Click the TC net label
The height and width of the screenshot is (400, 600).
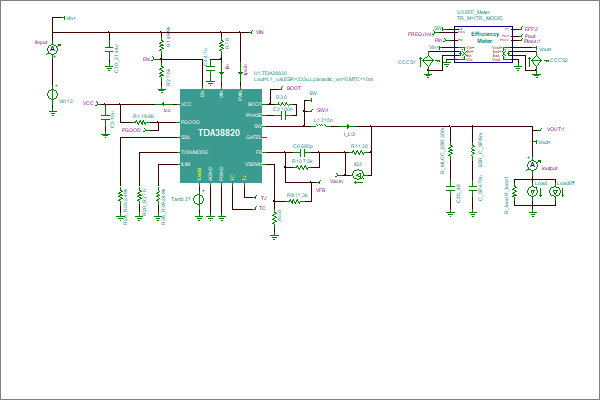262,208
